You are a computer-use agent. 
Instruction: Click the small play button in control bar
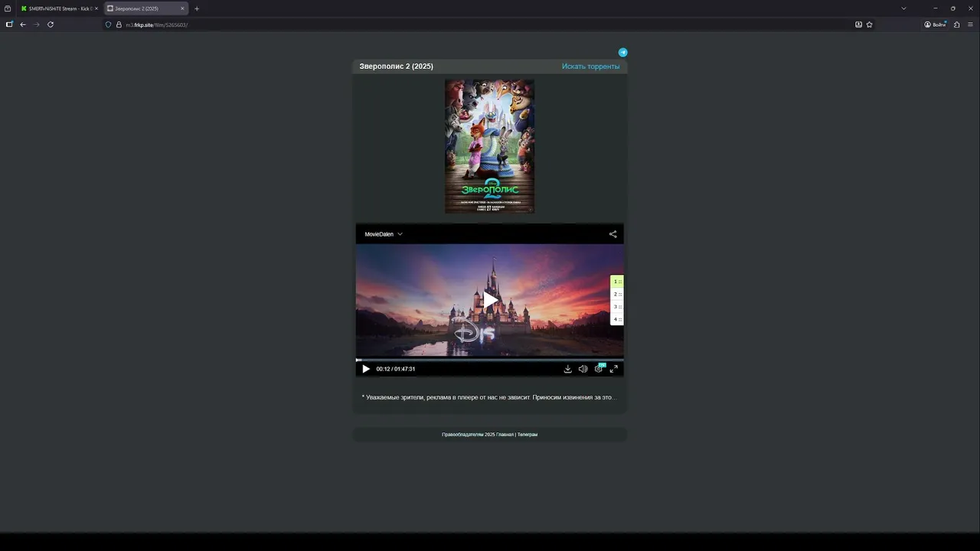(366, 369)
